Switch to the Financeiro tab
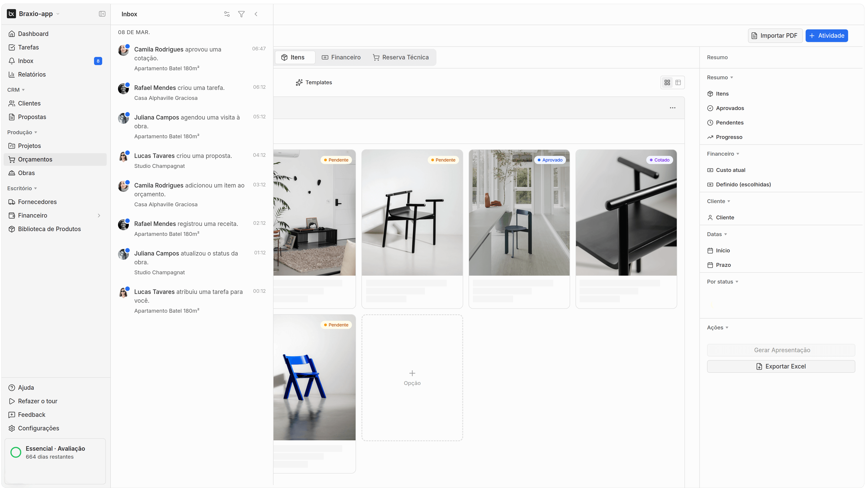Image resolution: width=868 pixels, height=488 pixels. [x=341, y=57]
